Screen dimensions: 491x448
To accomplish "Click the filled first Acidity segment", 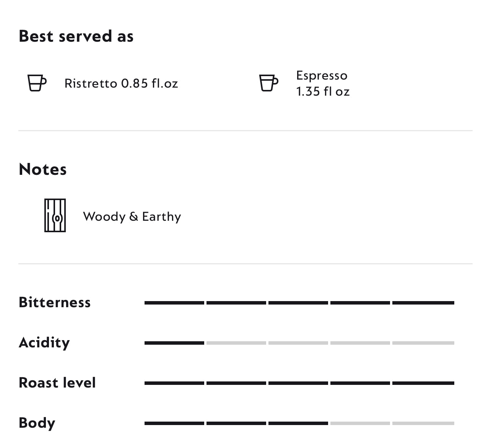I will pyautogui.click(x=174, y=343).
